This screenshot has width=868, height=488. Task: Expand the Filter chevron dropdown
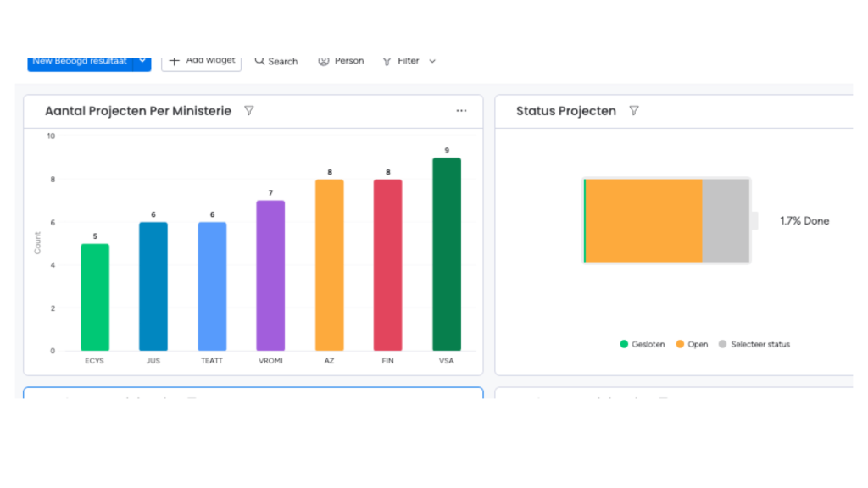pos(432,61)
